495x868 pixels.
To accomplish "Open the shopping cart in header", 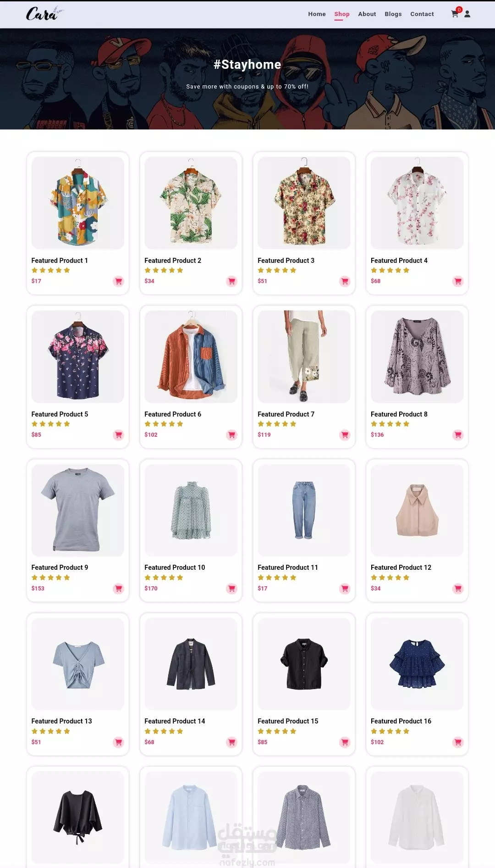I will (x=455, y=14).
